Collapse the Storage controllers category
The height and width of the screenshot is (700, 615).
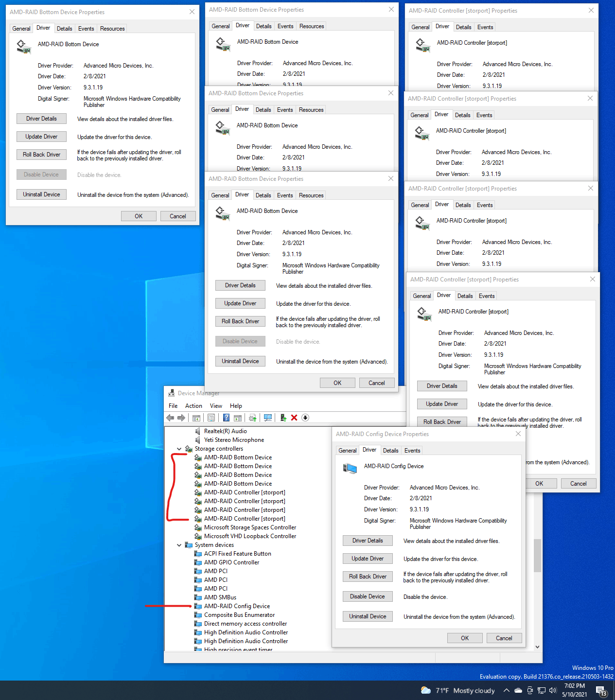179,449
